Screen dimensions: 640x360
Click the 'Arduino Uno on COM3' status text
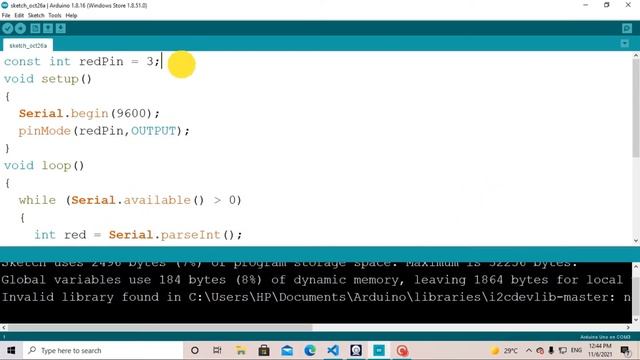pos(605,337)
